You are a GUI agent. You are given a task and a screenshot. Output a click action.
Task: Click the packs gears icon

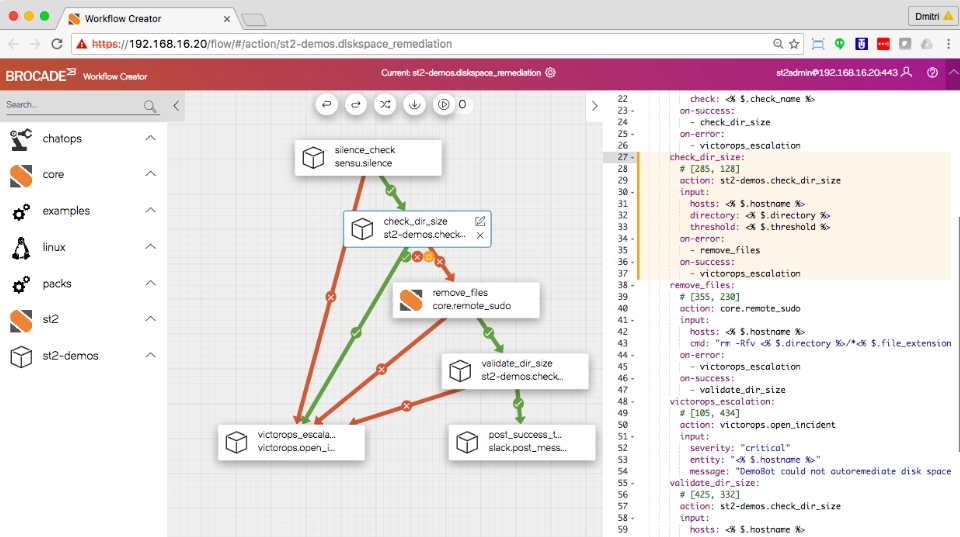[21, 285]
